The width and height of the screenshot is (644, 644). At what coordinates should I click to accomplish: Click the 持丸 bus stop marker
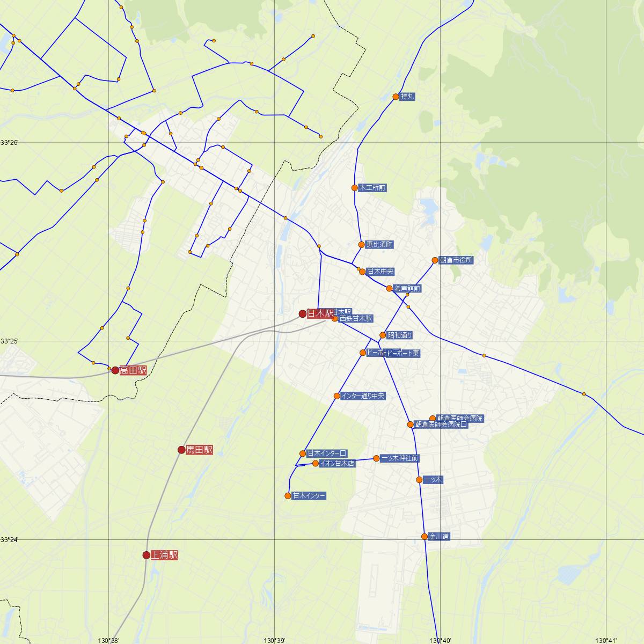pos(396,97)
